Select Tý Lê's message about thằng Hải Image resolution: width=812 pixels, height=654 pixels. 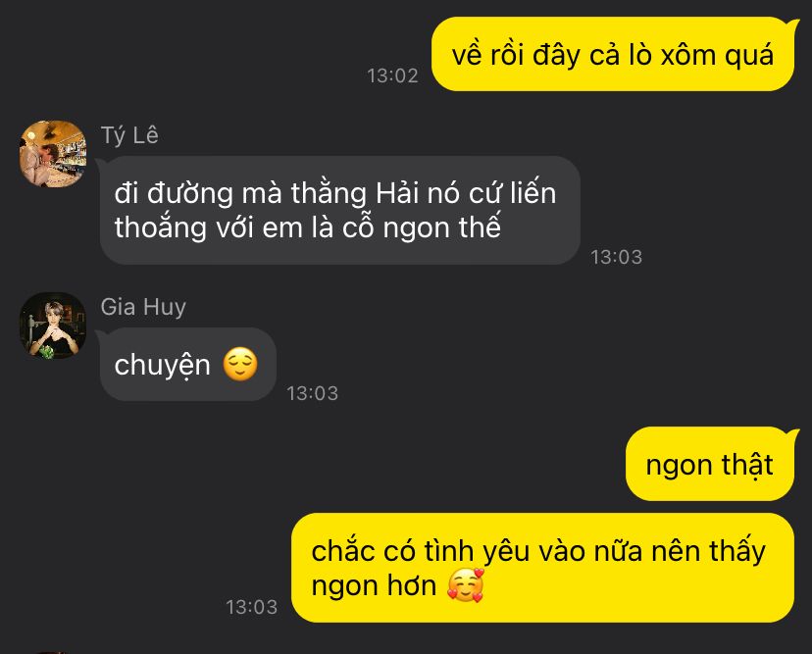point(340,210)
